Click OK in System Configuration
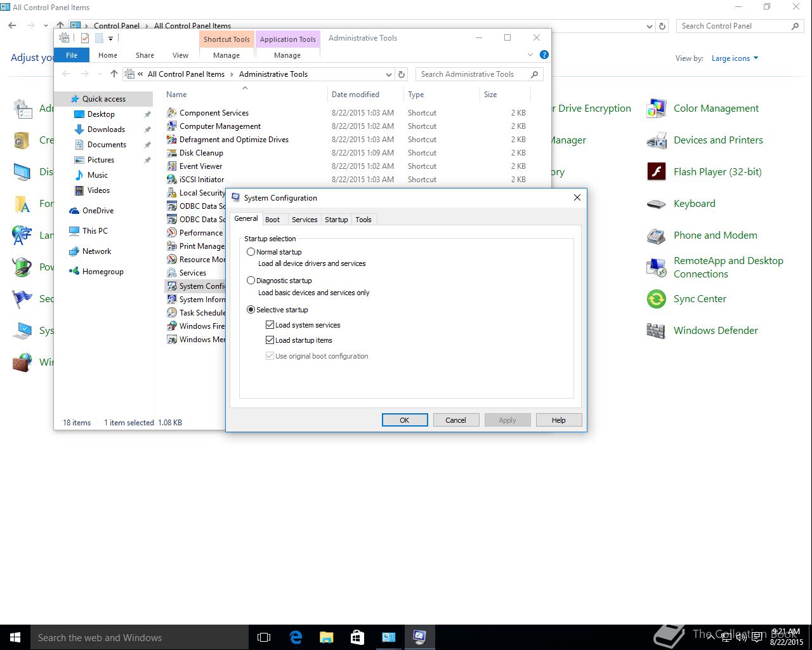812x650 pixels. pyautogui.click(x=405, y=420)
